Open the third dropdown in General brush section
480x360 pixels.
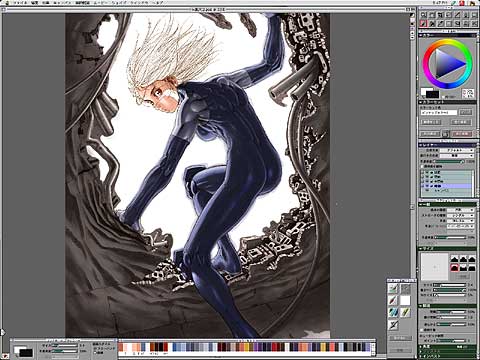click(460, 221)
